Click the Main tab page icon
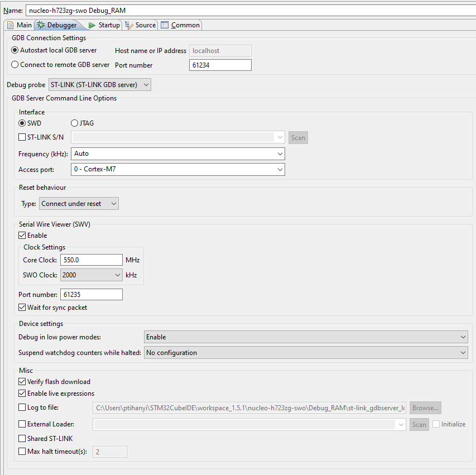This screenshot has height=475, width=476. [10, 25]
